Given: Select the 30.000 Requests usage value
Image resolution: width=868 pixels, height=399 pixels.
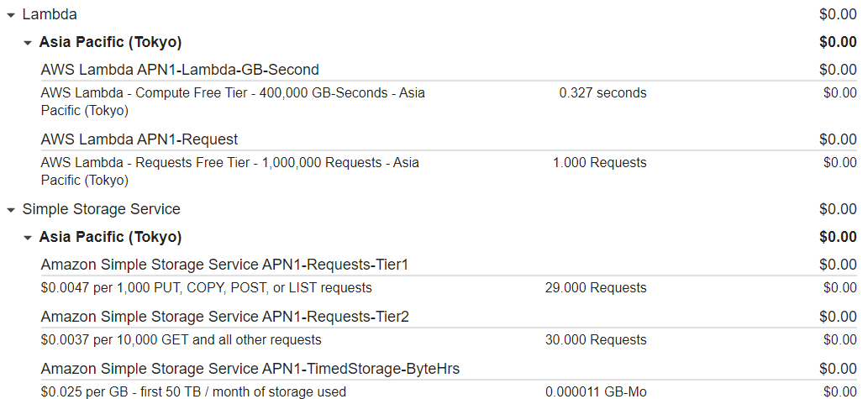Looking at the screenshot, I should [x=596, y=340].
